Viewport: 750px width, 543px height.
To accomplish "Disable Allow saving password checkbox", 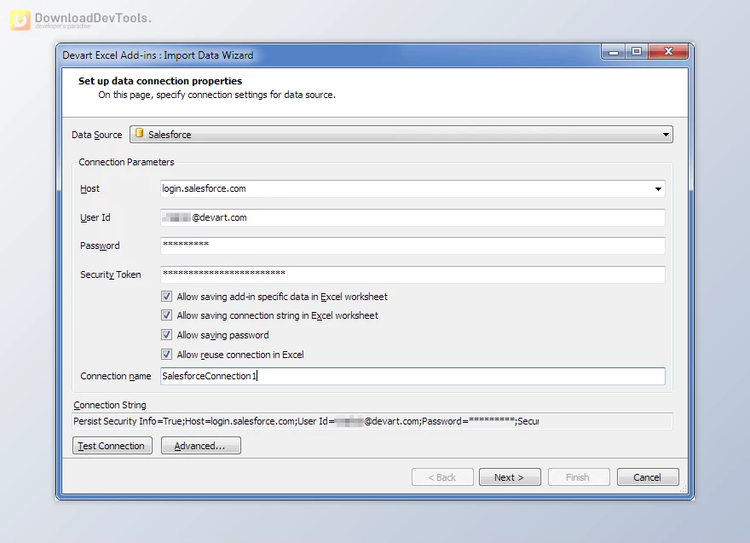I will click(x=166, y=335).
